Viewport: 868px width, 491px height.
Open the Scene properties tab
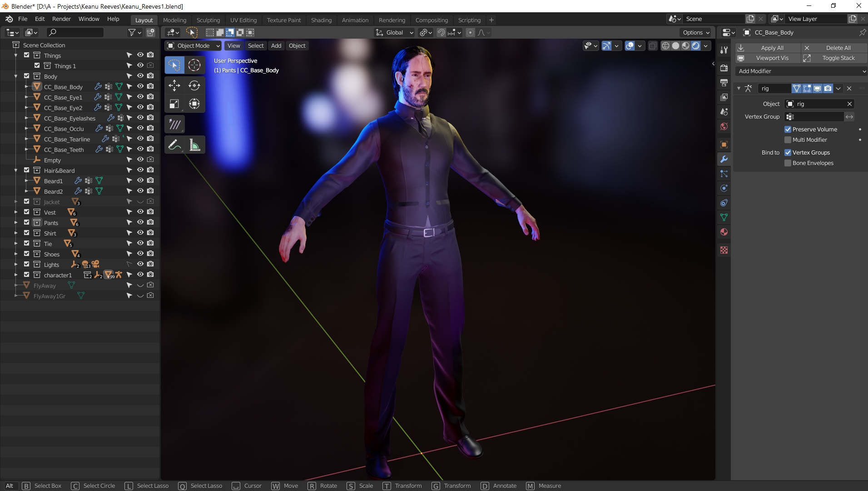click(x=724, y=112)
